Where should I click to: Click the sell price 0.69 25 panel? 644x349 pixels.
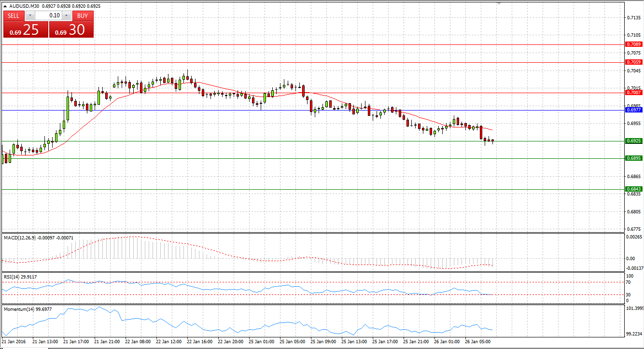[26, 29]
